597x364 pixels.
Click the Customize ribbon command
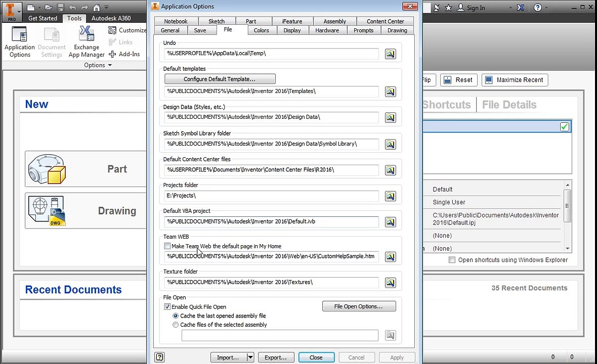(x=127, y=30)
